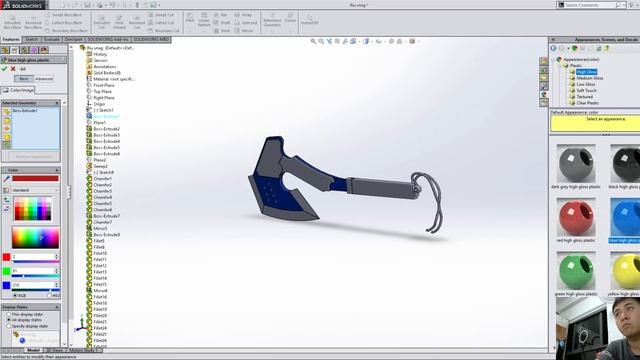Open the Reference Geometry dropdown arrow
Image resolution: width=640 pixels, height=360 pixels.
(x=272, y=31)
